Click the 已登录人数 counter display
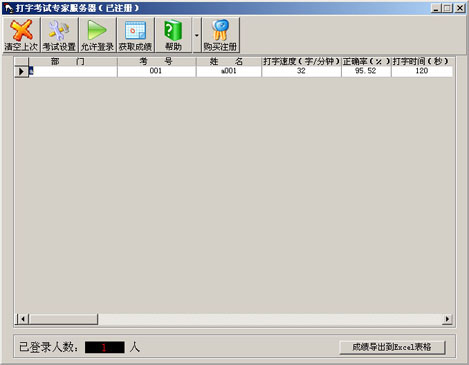This screenshot has width=469, height=365. click(105, 347)
